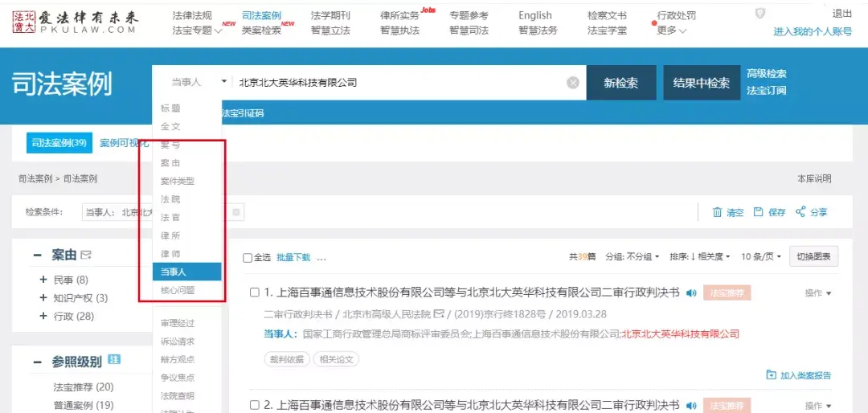The height and width of the screenshot is (413, 868).
Task: Open the 法宝订阅 link
Action: (766, 91)
